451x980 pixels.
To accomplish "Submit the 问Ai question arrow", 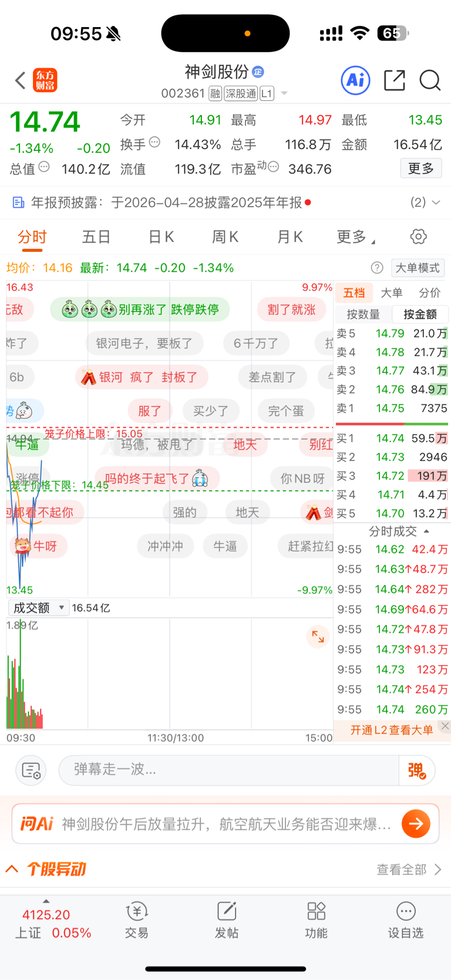I will 416,824.
